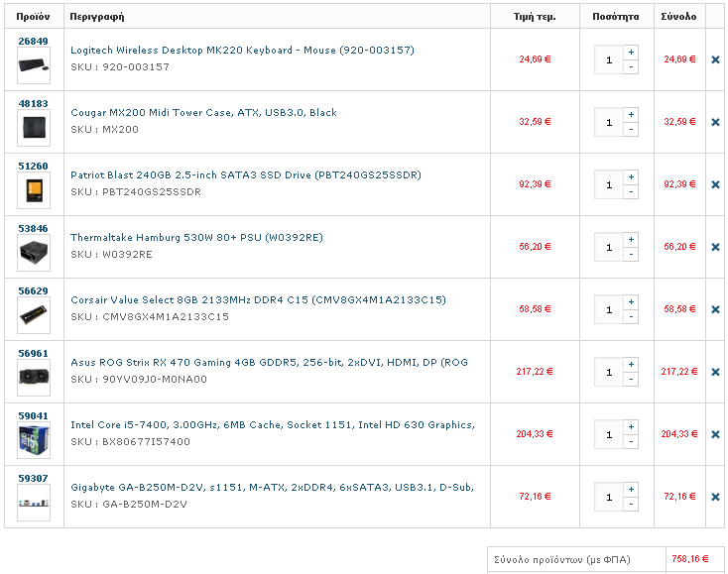
Task: Decrease quantity of Thermaltake Hamburg PSU
Action: point(631,255)
